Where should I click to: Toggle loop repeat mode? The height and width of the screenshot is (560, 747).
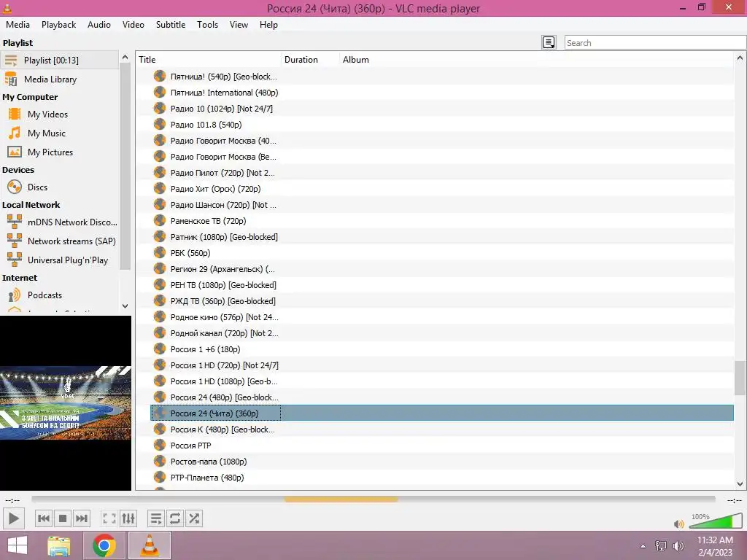point(175,518)
